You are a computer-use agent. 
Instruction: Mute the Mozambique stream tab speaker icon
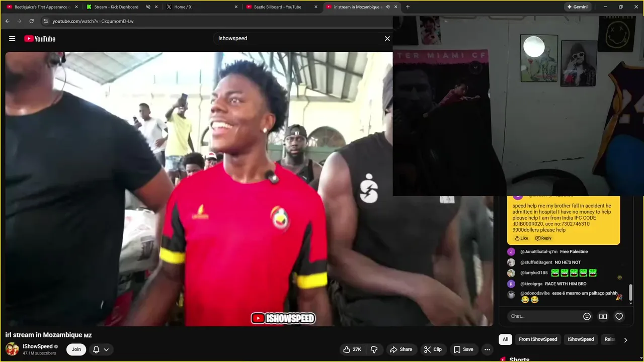[x=387, y=7]
